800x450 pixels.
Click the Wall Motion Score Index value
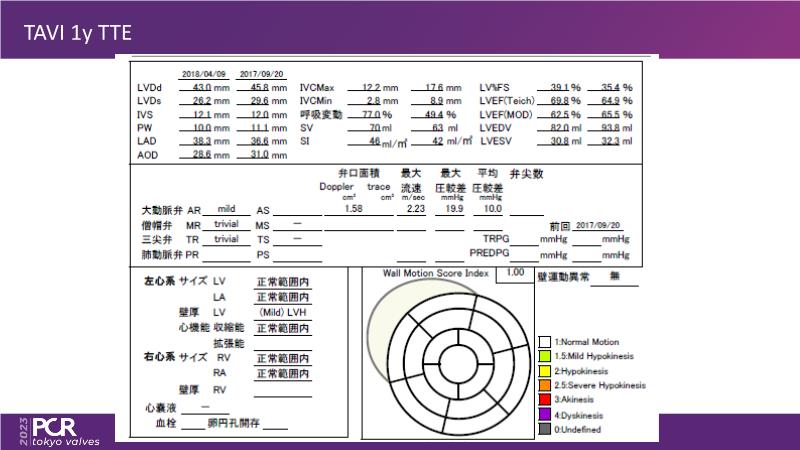(x=514, y=272)
